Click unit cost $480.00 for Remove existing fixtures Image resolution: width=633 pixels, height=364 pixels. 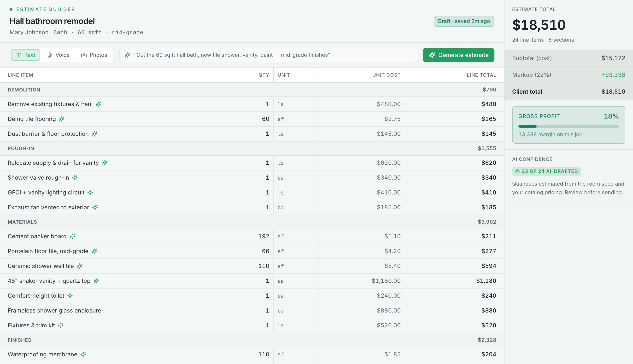coord(389,104)
